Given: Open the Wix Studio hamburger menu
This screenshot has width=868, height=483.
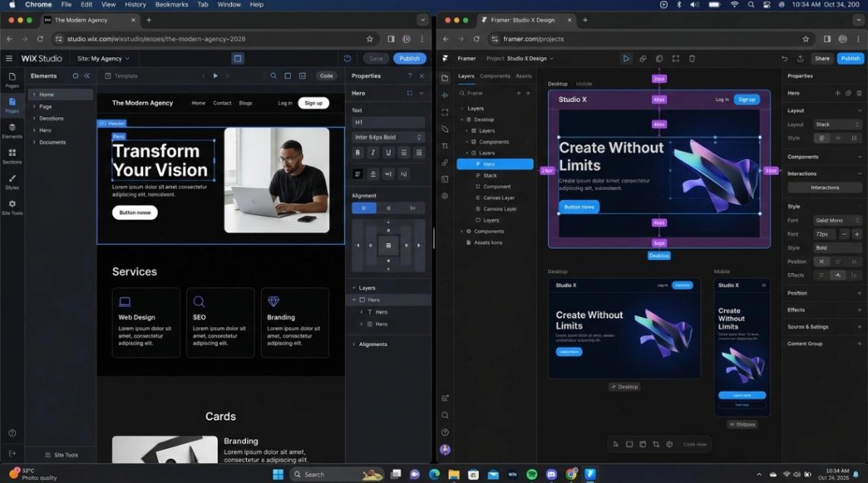Looking at the screenshot, I should coord(9,58).
